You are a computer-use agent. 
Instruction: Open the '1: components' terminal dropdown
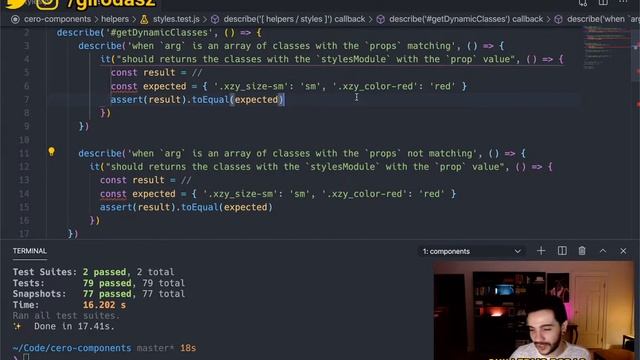coord(471,251)
